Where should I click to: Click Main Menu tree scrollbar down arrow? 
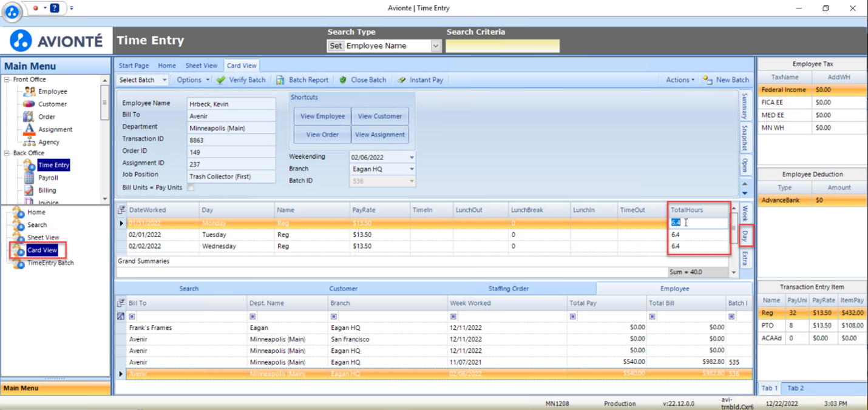[x=105, y=199]
